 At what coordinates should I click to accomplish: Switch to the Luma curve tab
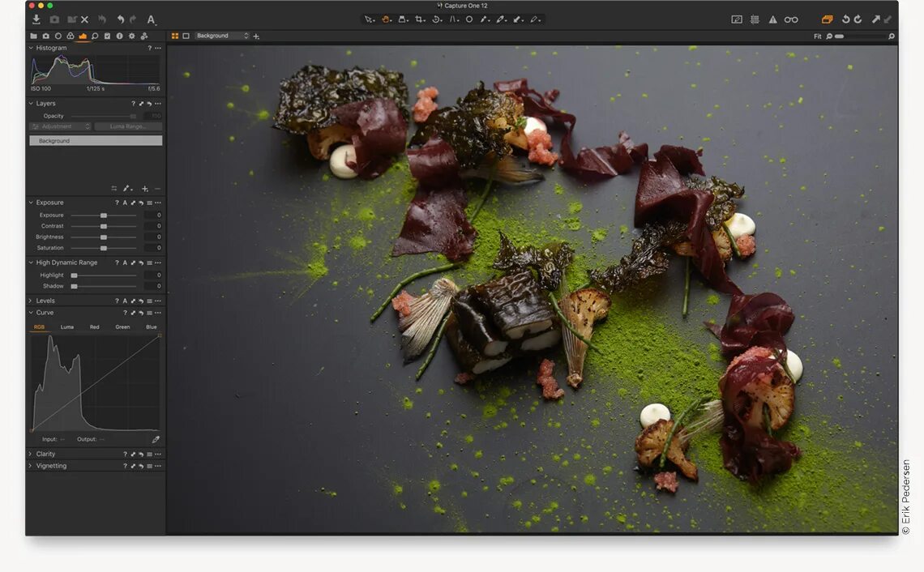click(x=67, y=327)
